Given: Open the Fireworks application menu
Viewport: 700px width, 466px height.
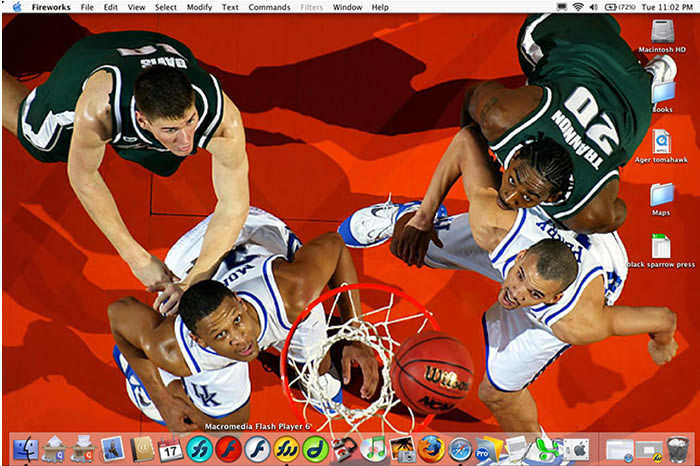Looking at the screenshot, I should point(50,7).
